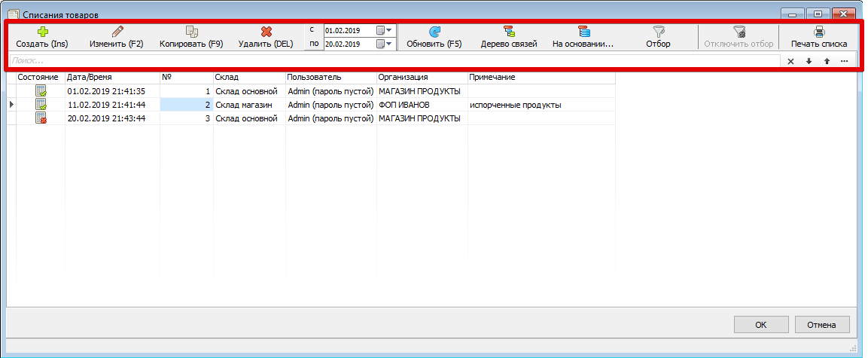This screenshot has height=358, width=868.
Task: Click the start date field 01.02.2019
Action: coord(349,30)
